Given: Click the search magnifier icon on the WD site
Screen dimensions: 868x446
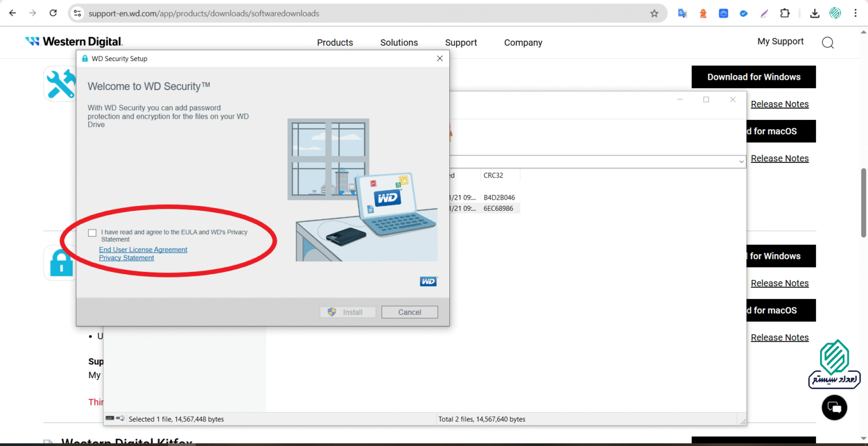Looking at the screenshot, I should (828, 42).
